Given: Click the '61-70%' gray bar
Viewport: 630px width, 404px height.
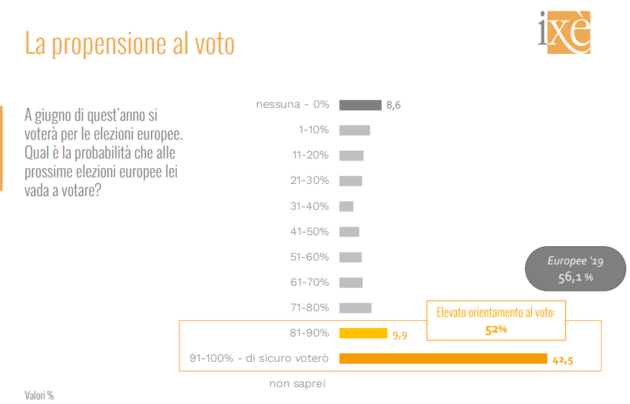Looking at the screenshot, I should 350,282.
